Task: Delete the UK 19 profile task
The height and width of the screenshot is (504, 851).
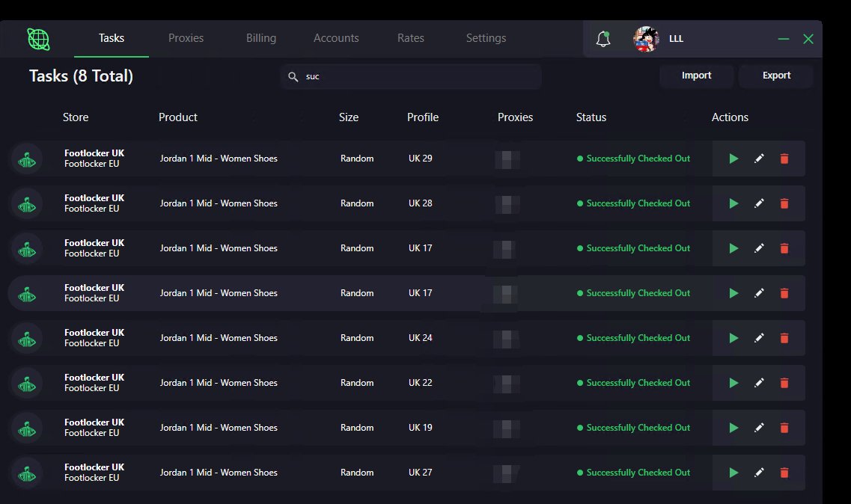Action: 784,428
